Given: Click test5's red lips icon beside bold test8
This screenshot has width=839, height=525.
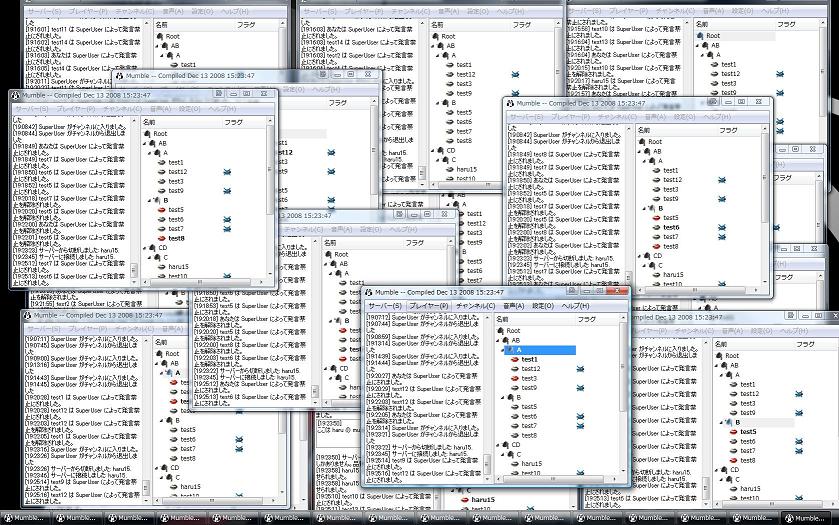Looking at the screenshot, I should click(162, 210).
